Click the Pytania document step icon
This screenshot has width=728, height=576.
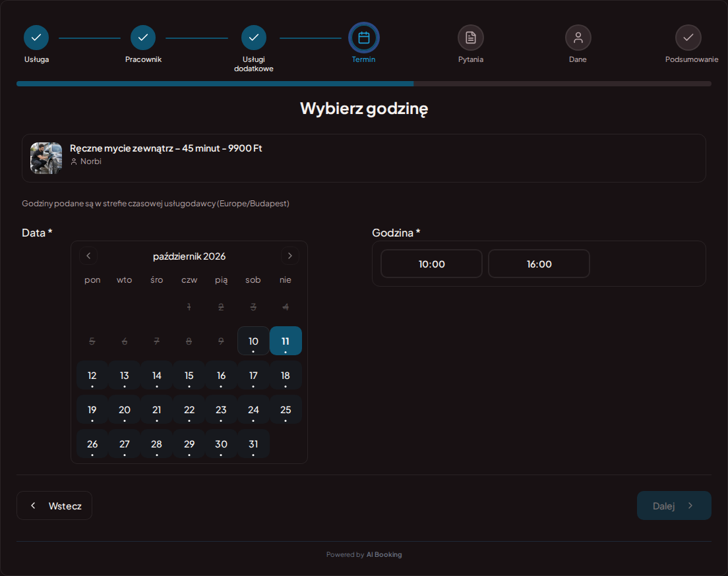pyautogui.click(x=471, y=38)
